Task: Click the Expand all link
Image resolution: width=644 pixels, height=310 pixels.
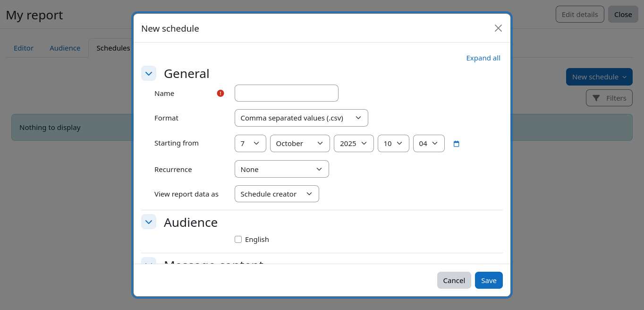Action: point(483,58)
